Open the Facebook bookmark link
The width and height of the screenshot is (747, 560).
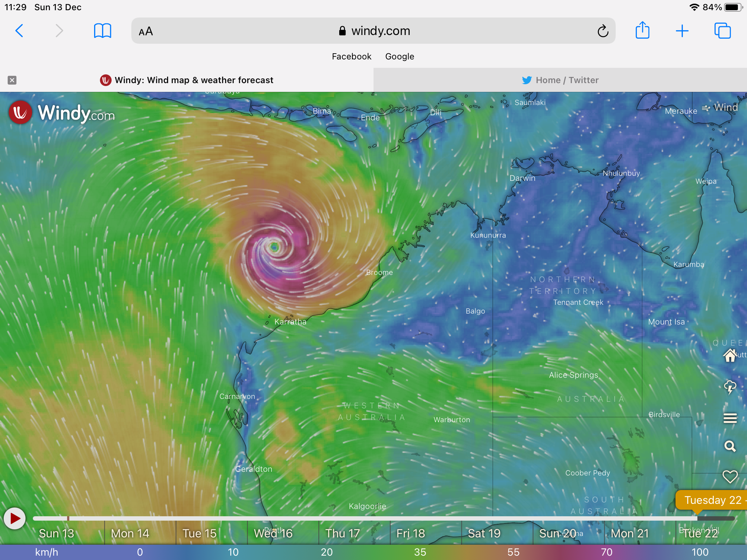click(351, 57)
